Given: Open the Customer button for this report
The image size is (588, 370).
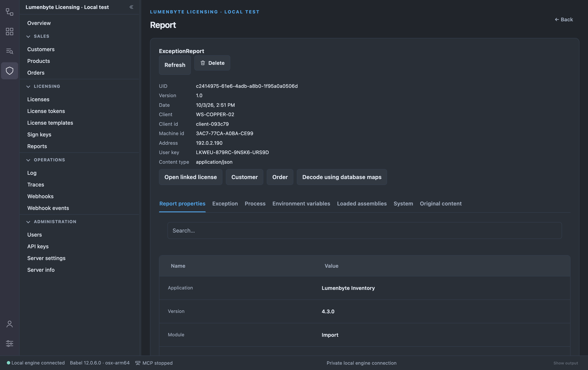Looking at the screenshot, I should click(x=244, y=177).
